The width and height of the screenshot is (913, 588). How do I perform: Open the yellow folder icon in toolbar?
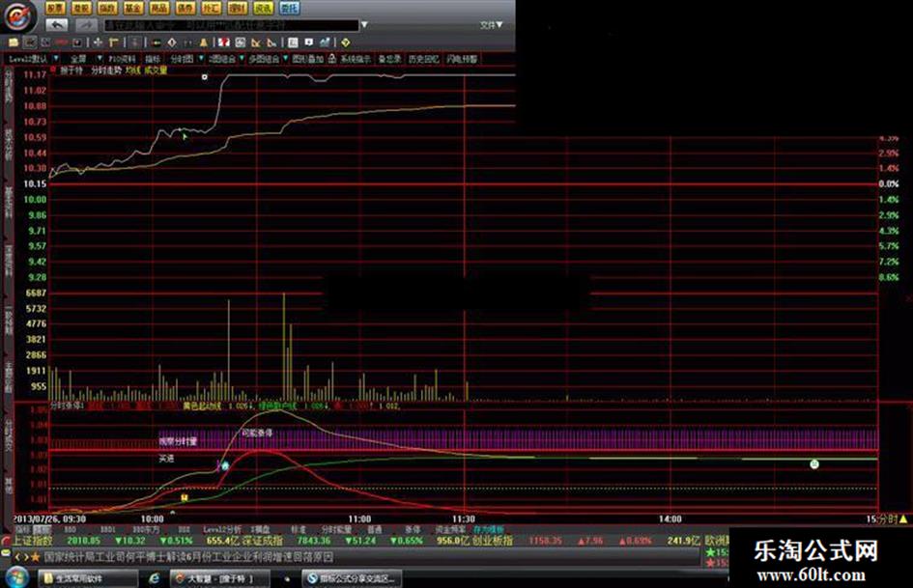click(x=13, y=42)
